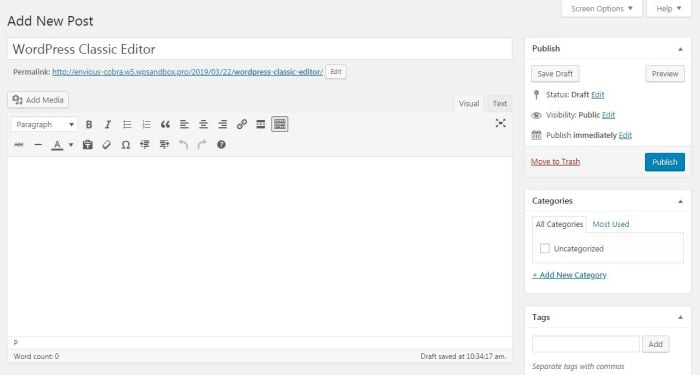Insert Read More tag

click(261, 125)
